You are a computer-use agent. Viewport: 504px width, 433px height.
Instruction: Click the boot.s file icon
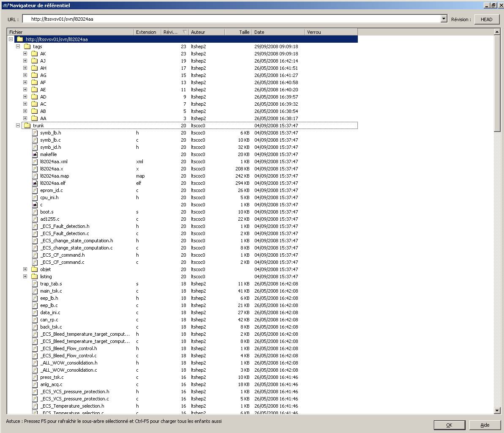35,212
